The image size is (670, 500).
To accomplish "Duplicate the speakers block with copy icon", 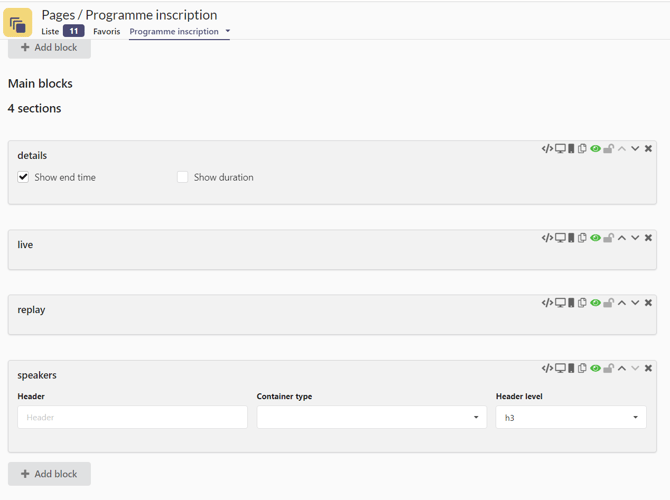I will [x=582, y=369].
